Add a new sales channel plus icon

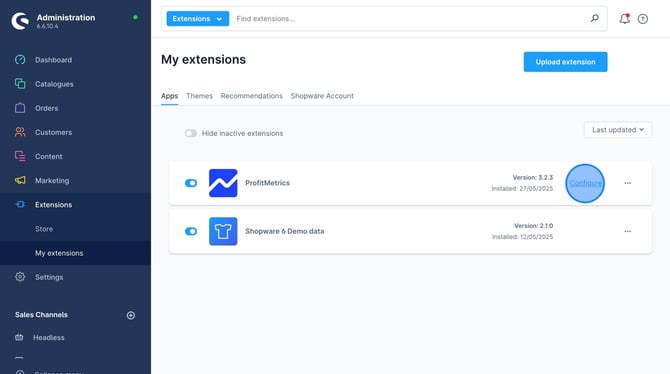131,315
